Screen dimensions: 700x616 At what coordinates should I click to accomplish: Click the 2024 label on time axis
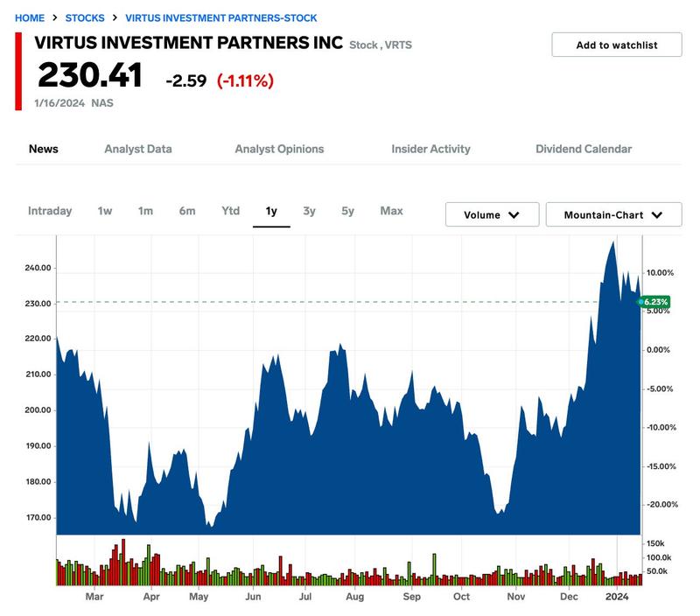pos(617,597)
